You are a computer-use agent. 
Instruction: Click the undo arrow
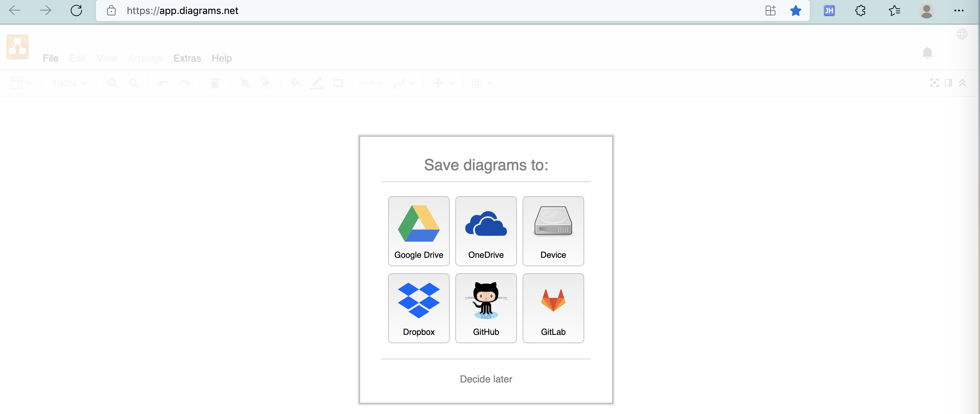163,83
